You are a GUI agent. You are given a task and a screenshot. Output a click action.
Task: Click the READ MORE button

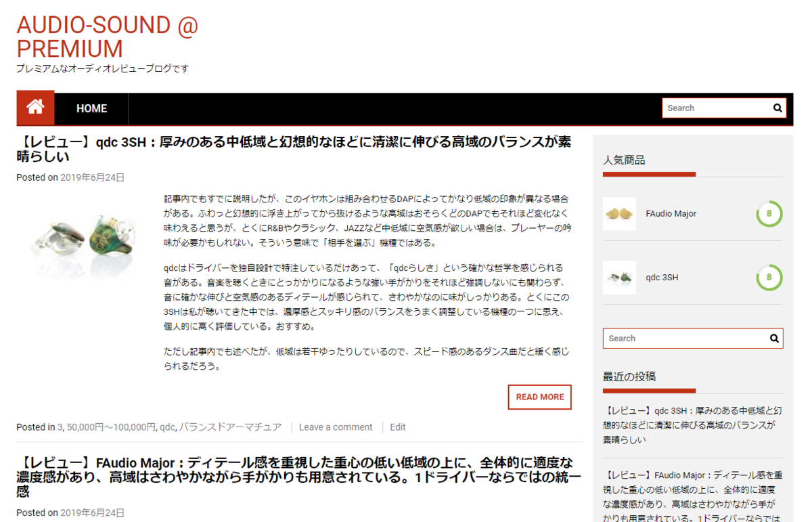point(539,397)
